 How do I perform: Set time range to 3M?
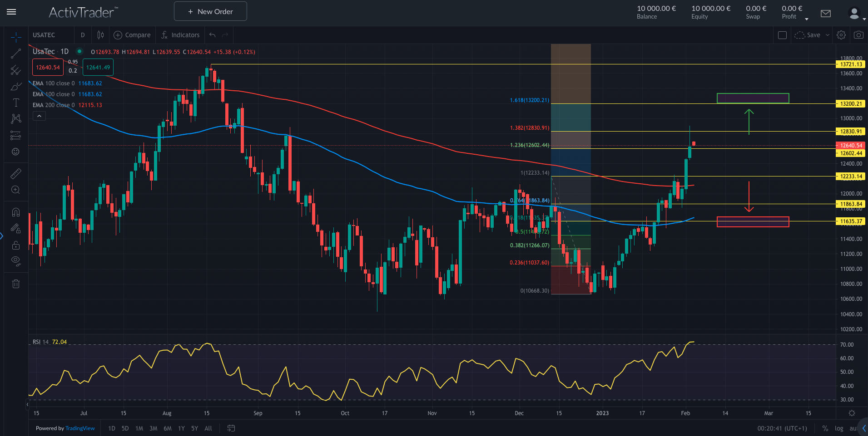[x=154, y=428]
